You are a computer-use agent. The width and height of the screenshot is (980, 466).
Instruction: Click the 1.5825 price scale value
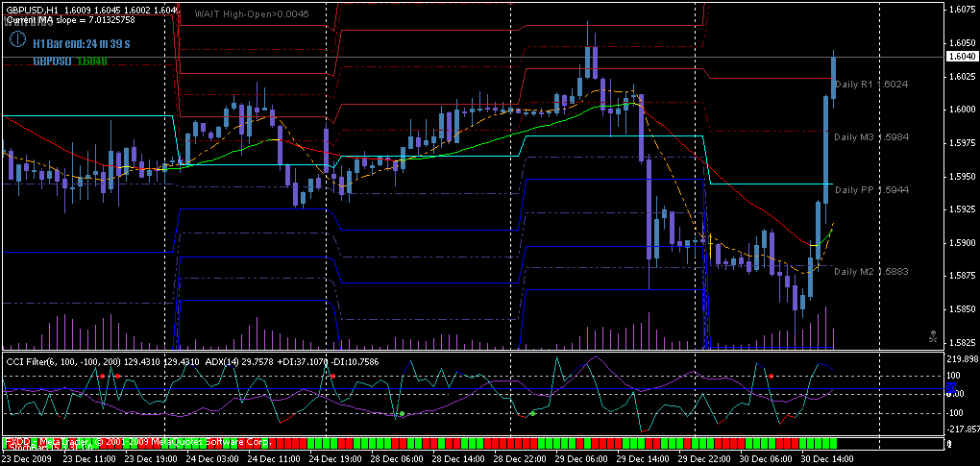(963, 342)
